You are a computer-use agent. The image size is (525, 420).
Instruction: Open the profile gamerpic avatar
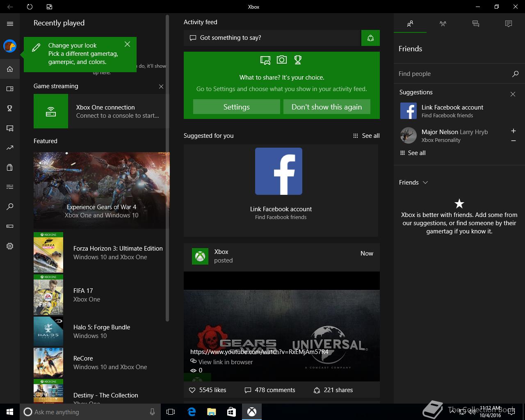coord(10,46)
